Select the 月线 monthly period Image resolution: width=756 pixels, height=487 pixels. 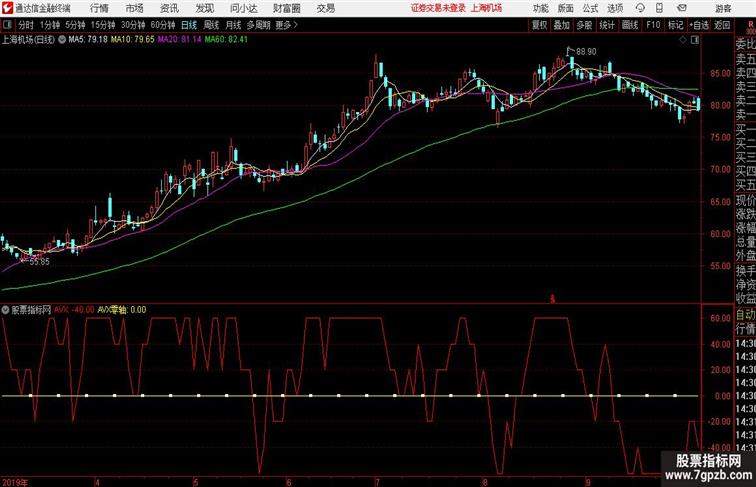tap(233, 25)
